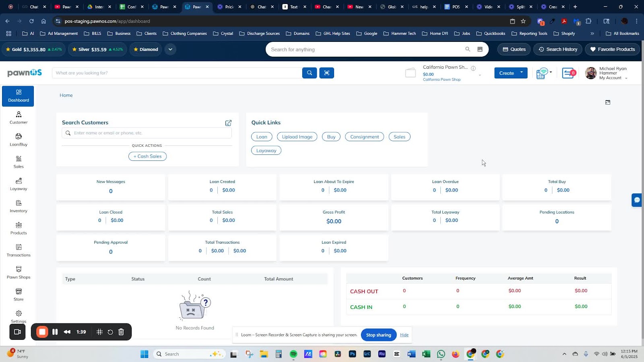Click the Windows Start button
Screen dimensions: 644x362
point(144,354)
